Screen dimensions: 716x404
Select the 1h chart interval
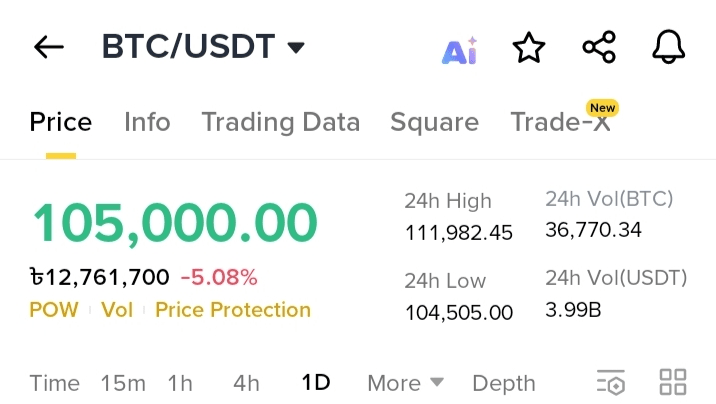(x=180, y=383)
